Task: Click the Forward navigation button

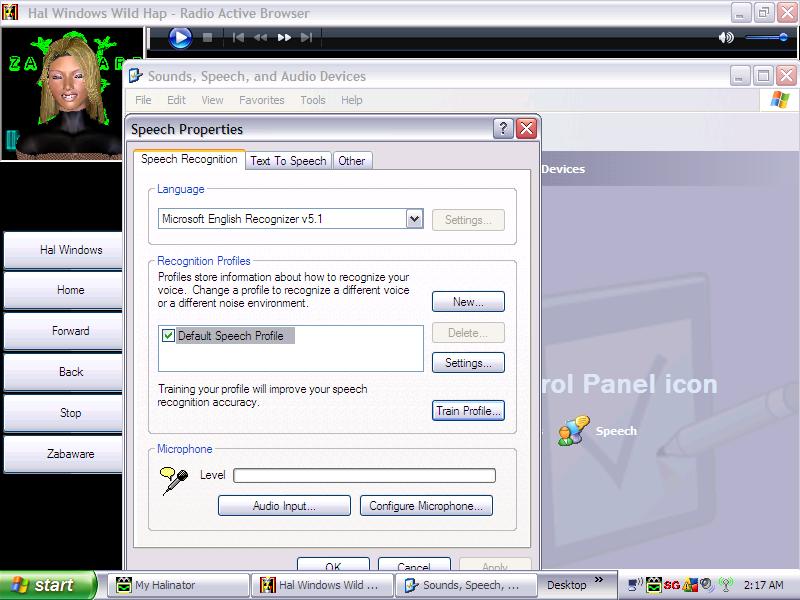Action: click(x=63, y=331)
